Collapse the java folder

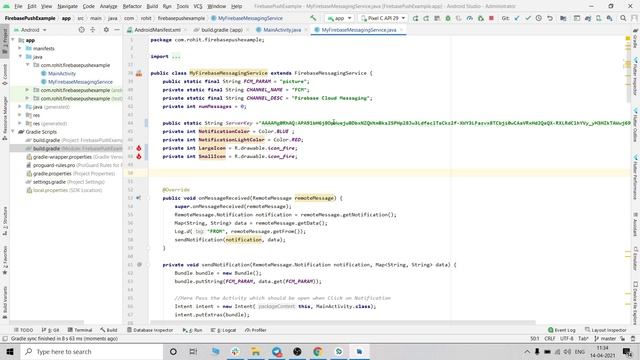[20, 57]
